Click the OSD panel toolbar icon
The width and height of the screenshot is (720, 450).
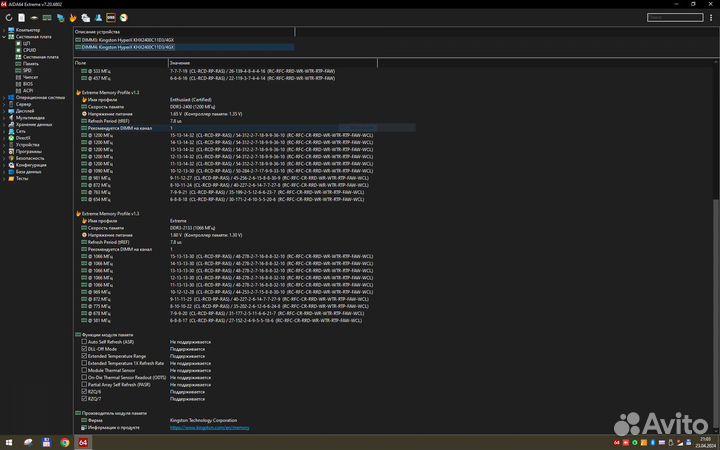click(x=111, y=18)
